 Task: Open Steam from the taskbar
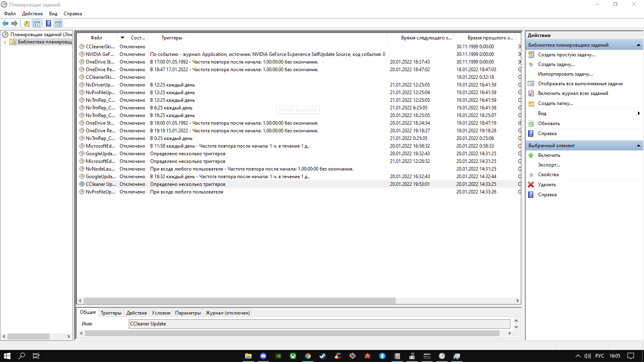pos(323,356)
